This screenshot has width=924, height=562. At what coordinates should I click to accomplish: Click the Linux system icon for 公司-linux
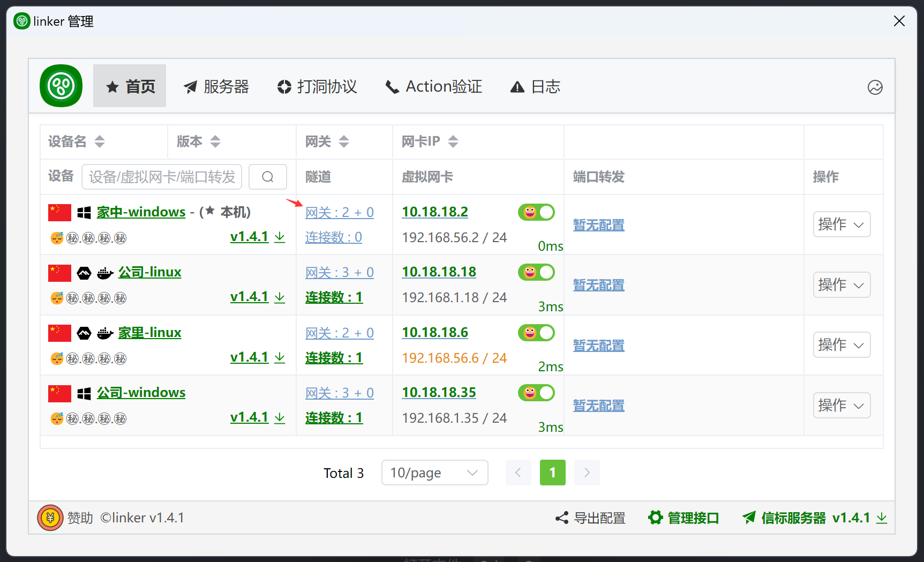tap(84, 273)
